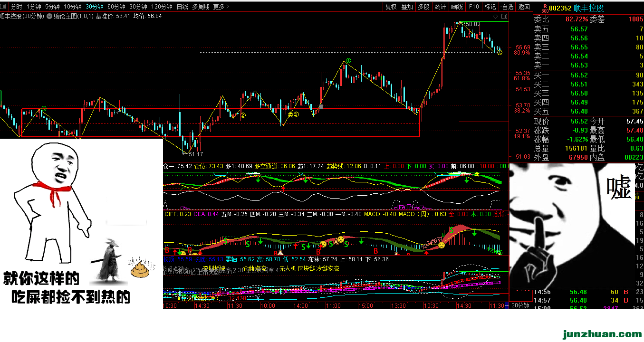Screen dimensions: 644x342
Task: Open the 缠论主图 indicator dropdown arrow
Action: click(x=50, y=16)
